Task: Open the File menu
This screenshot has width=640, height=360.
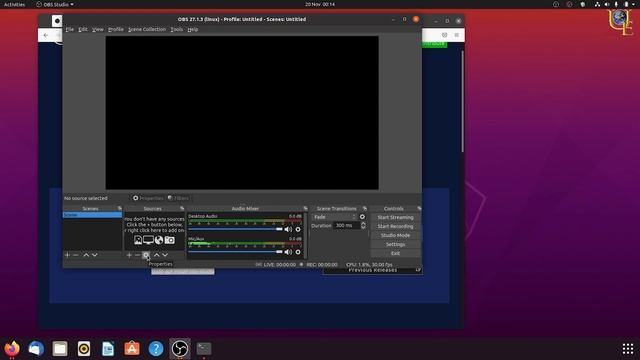Action: point(70,29)
